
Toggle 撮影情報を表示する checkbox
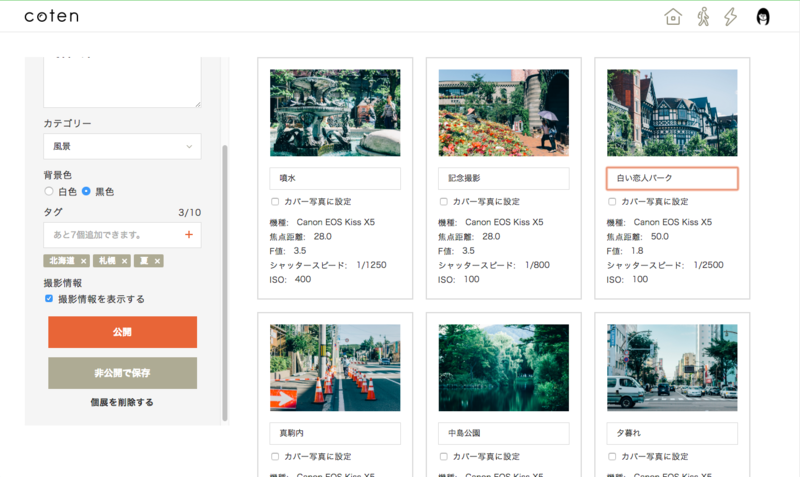click(49, 298)
